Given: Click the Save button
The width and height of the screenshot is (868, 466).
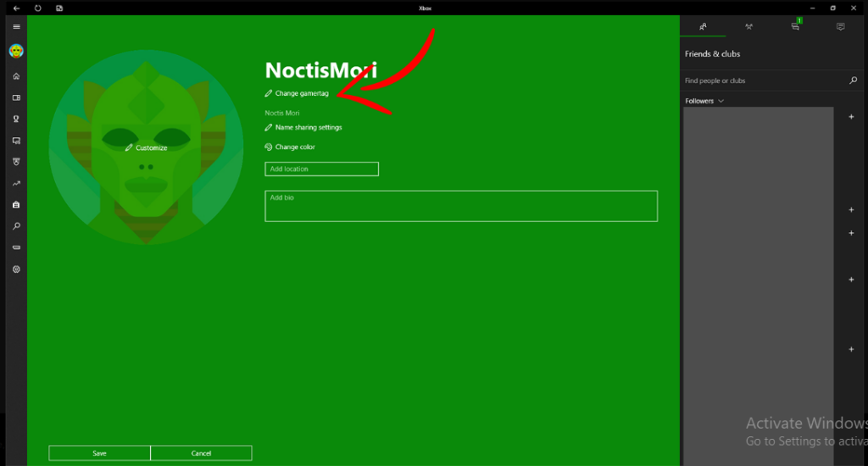Looking at the screenshot, I should tap(100, 452).
